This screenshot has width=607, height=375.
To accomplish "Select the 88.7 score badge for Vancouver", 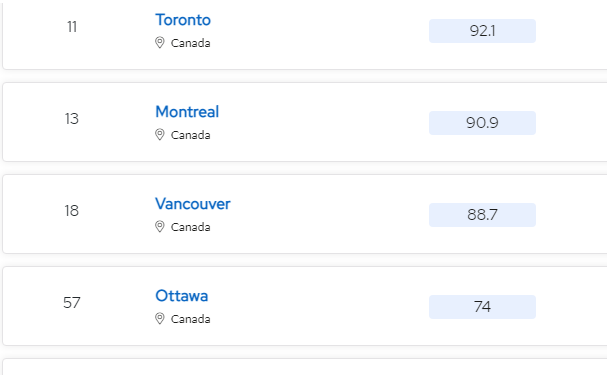I will click(482, 215).
